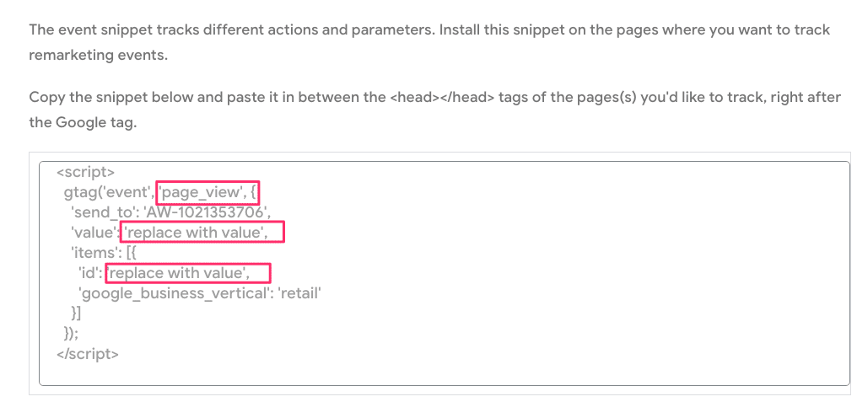Place cursor on the closing </script> tag
Image resolution: width=868 pixels, height=402 pixels.
tap(88, 354)
